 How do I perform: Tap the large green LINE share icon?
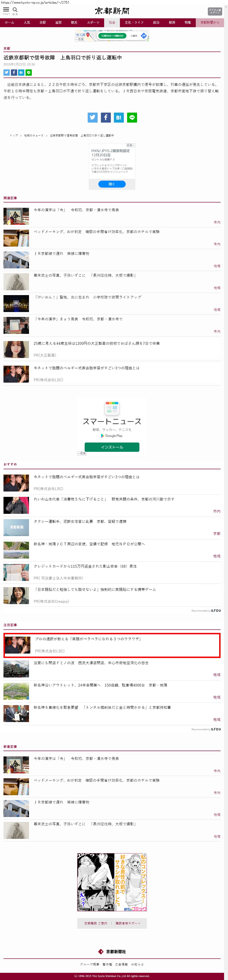coord(132,117)
